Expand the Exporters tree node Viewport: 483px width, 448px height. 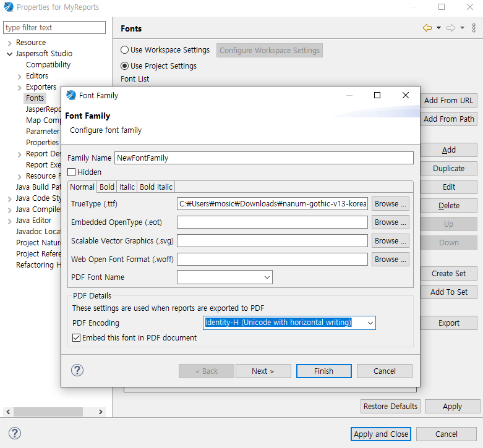coord(19,87)
